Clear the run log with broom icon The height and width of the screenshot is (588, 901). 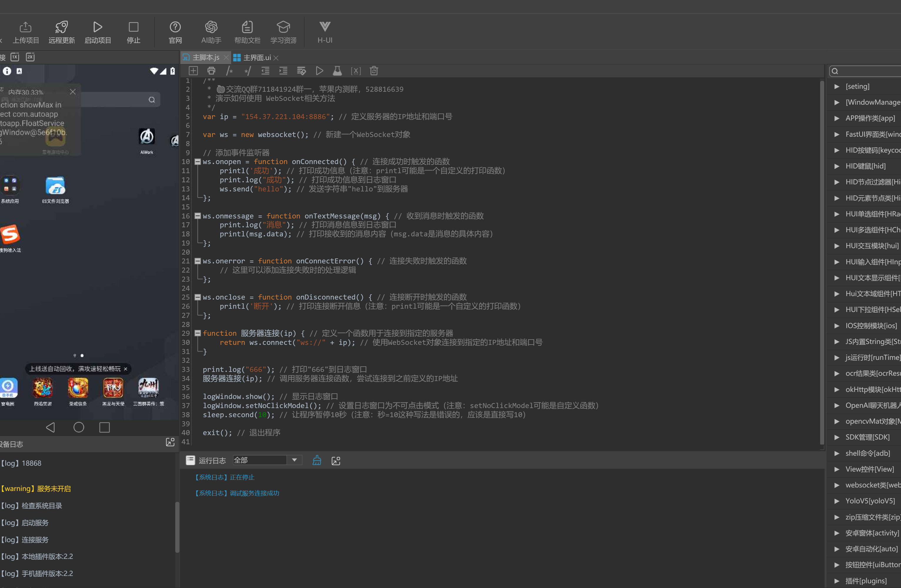(x=317, y=460)
